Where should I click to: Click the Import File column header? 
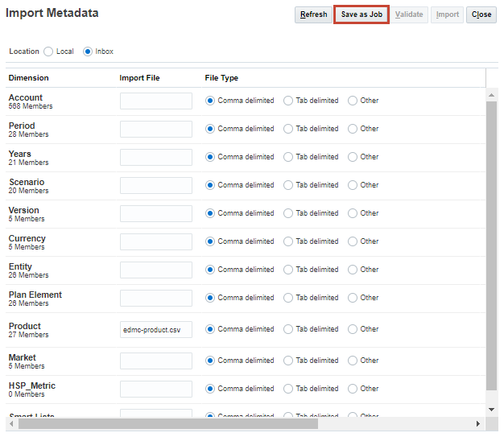[x=139, y=78]
